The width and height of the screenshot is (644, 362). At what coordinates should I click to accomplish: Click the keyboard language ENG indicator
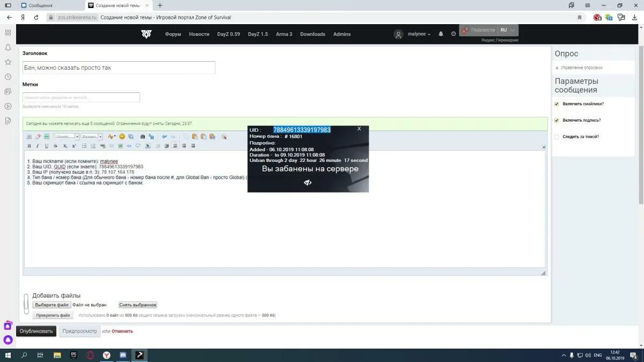click(598, 355)
